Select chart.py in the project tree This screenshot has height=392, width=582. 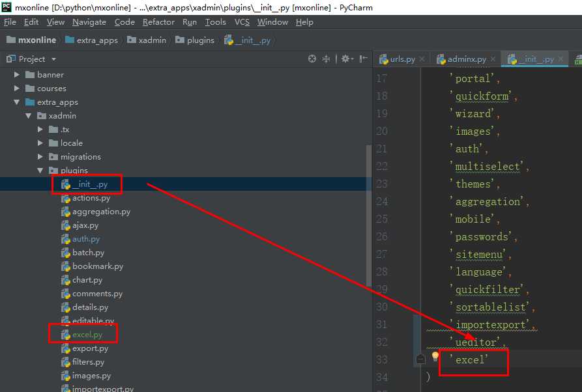click(x=81, y=280)
